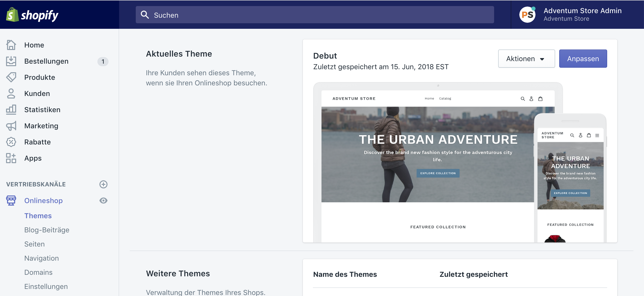Click Home link in theme preview
Viewport: 644px width, 296px height.
coord(429,98)
